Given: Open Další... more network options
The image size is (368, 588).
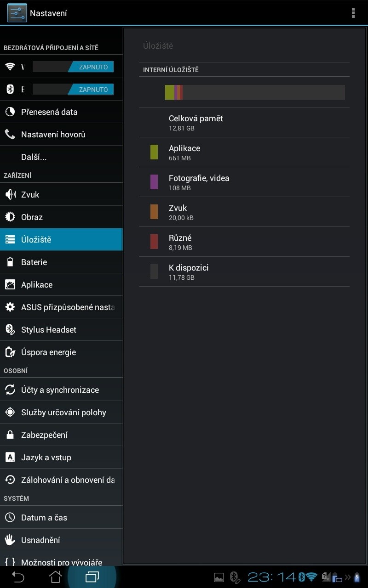Looking at the screenshot, I should click(x=61, y=157).
